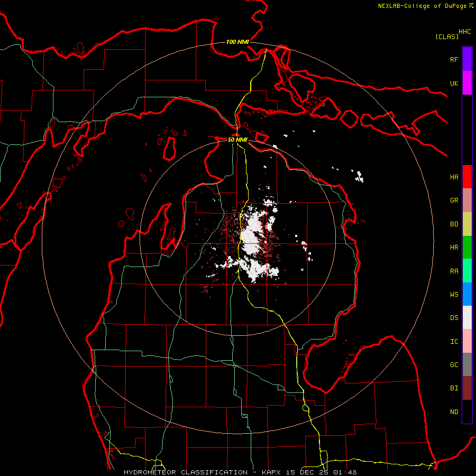Screen dimensions: 476x476
Task: Click the RA light green legend block
Action: 467,271
